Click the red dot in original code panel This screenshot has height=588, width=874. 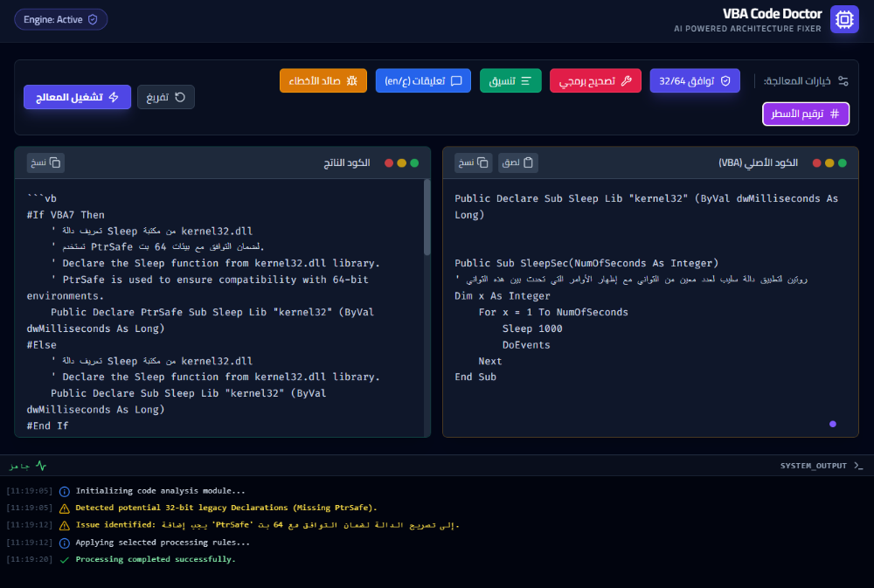point(817,163)
